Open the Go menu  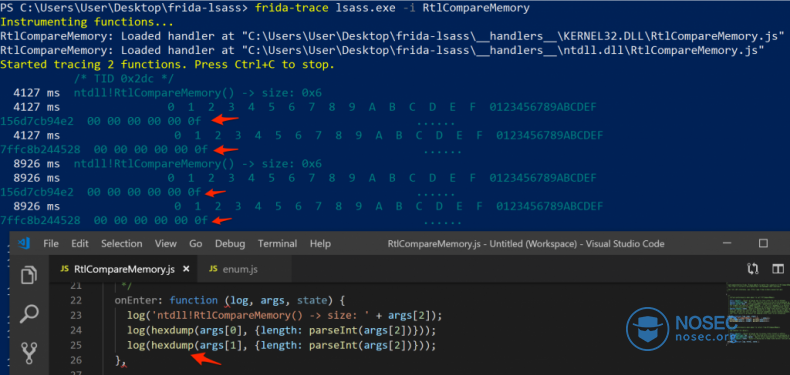tap(195, 243)
